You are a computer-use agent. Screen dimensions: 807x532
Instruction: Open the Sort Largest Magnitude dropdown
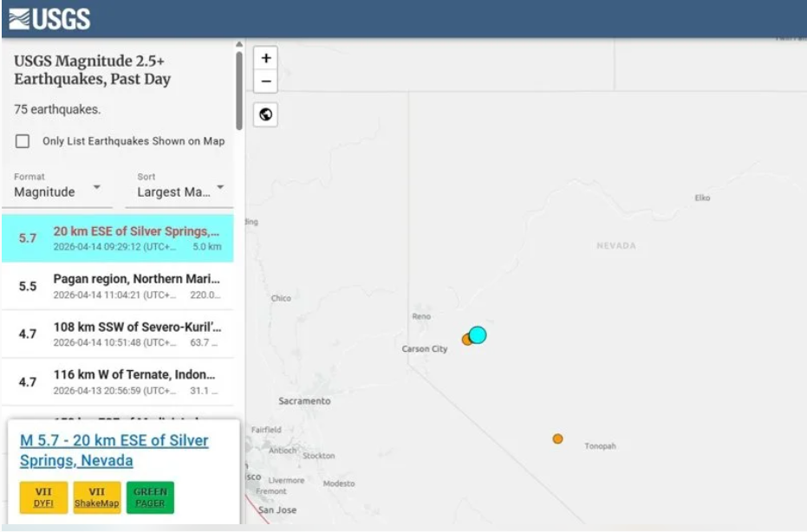(180, 191)
